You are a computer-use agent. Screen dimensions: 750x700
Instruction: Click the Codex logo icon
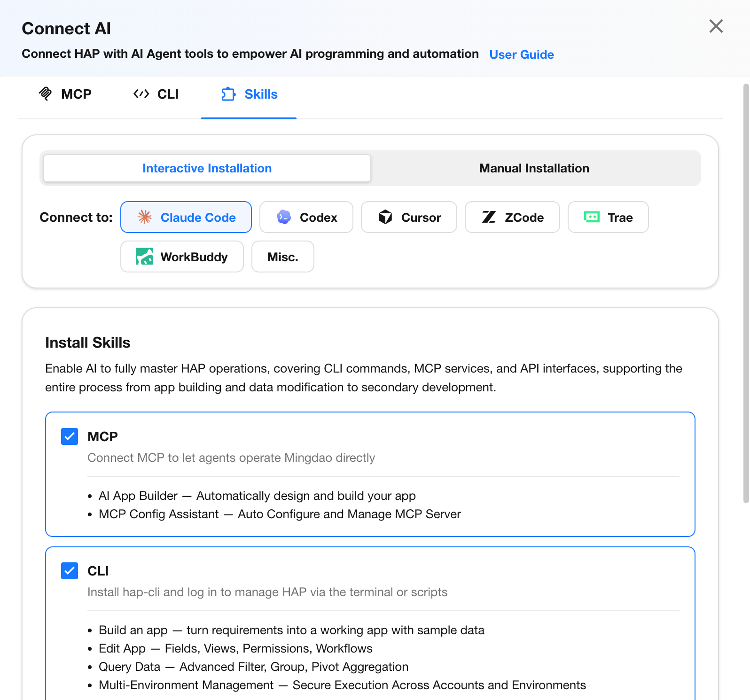point(284,217)
